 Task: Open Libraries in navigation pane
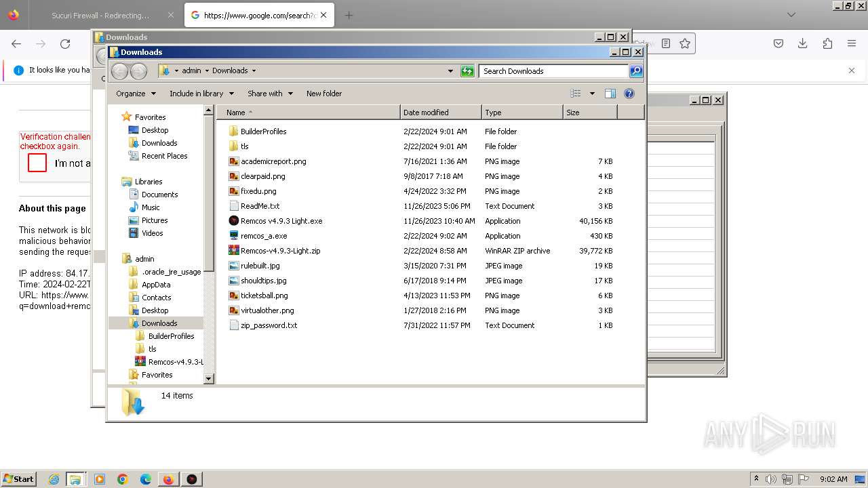pos(142,182)
